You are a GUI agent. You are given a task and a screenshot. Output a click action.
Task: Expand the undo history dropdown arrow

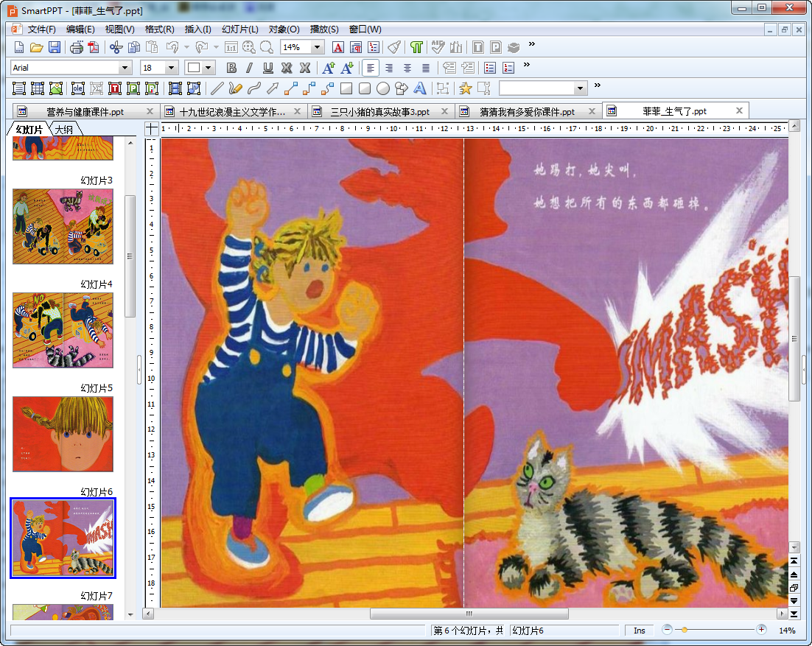[187, 48]
